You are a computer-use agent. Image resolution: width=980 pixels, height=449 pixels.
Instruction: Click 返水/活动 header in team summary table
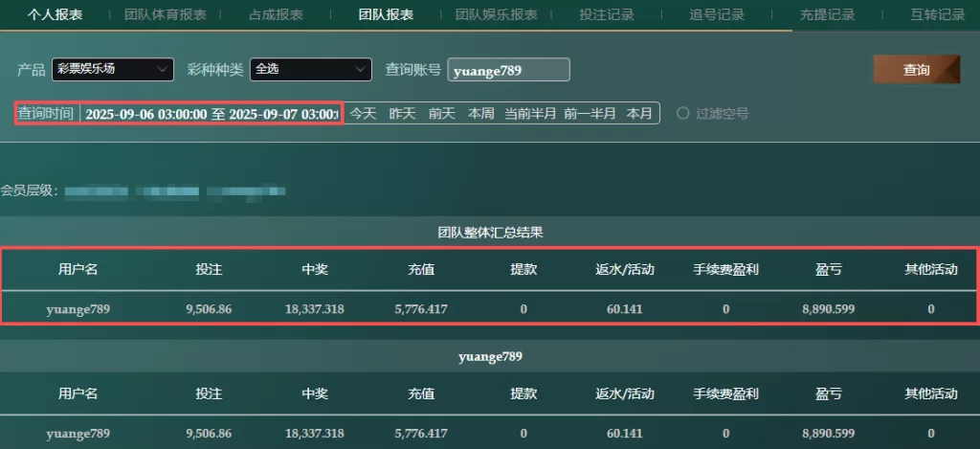pyautogui.click(x=624, y=270)
